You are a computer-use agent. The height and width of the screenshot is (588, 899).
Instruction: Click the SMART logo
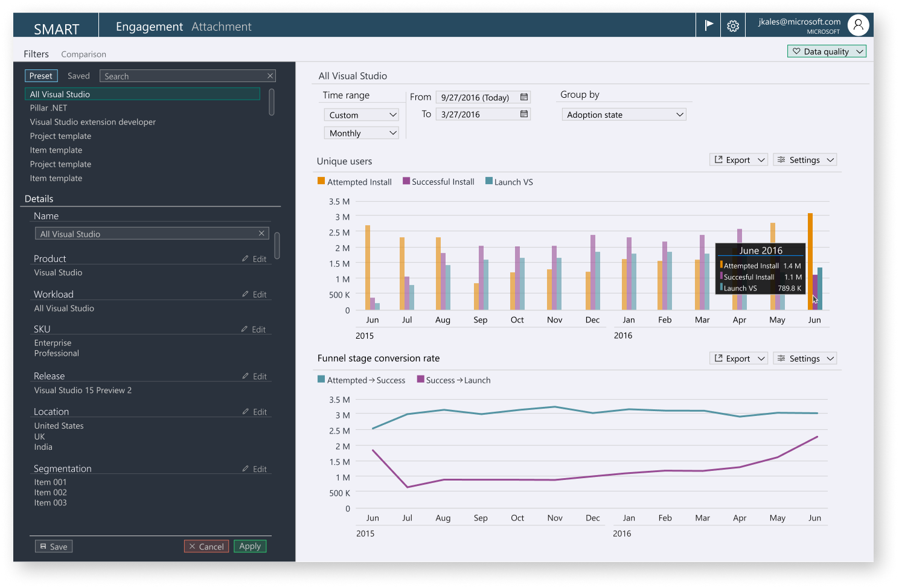(56, 29)
